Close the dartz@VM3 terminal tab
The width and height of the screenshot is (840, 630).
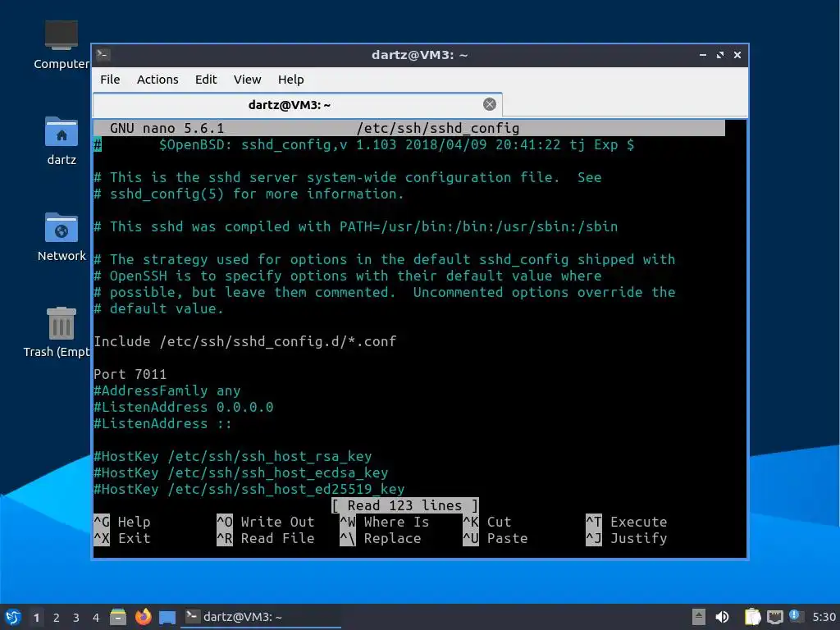pos(489,104)
